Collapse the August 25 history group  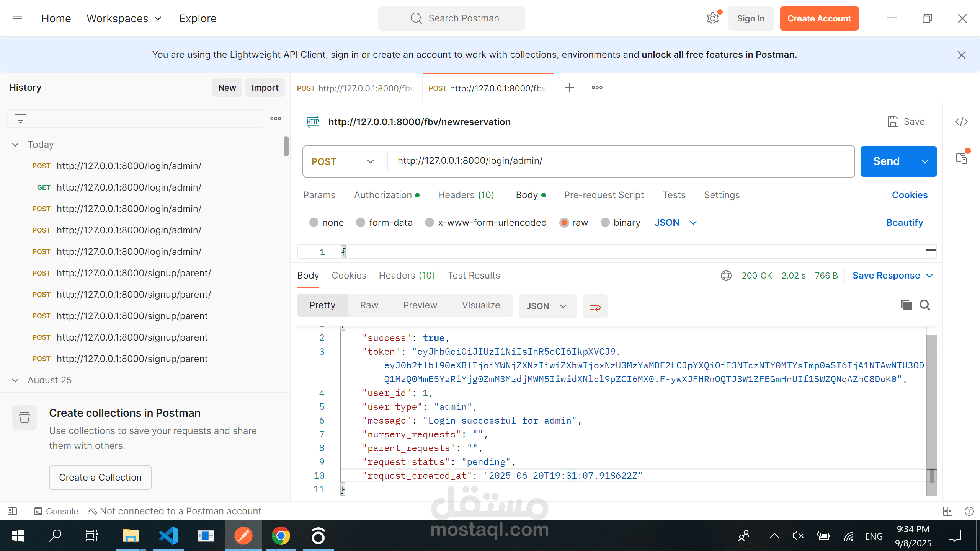point(15,380)
